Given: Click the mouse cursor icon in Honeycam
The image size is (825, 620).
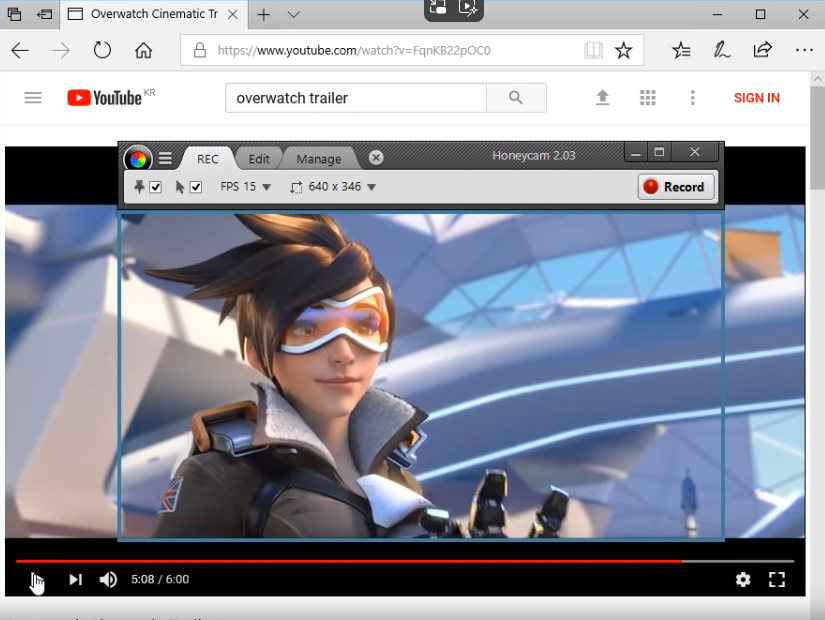Looking at the screenshot, I should 180,187.
